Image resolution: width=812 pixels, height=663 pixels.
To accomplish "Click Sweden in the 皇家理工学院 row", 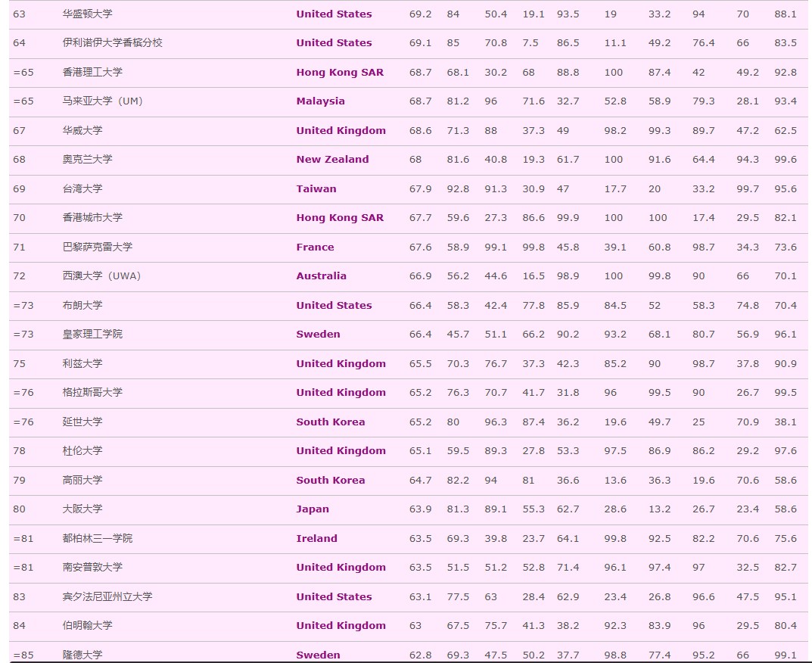I will coord(318,334).
